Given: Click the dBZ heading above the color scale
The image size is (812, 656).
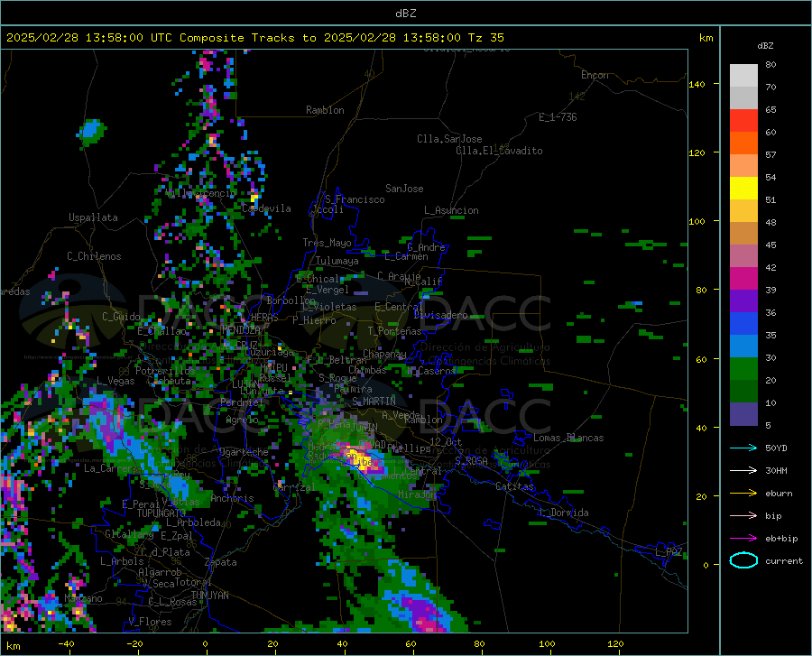Looking at the screenshot, I should [x=765, y=45].
